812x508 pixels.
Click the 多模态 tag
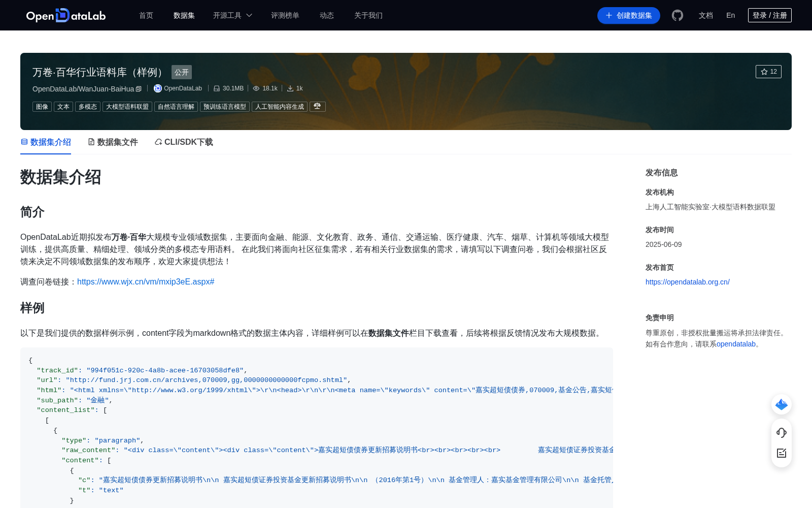[x=88, y=107]
